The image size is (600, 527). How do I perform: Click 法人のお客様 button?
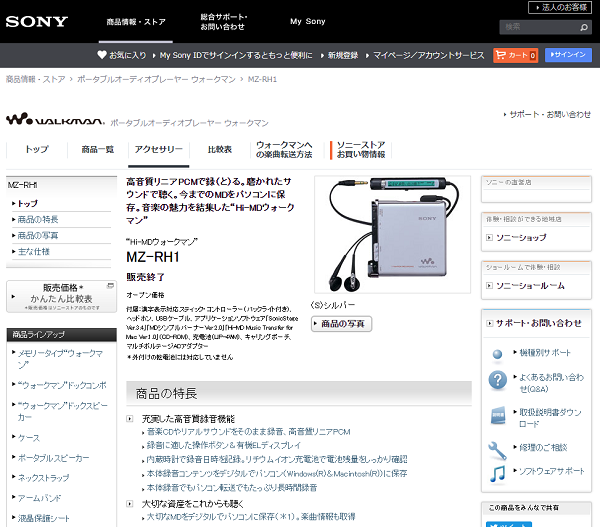click(x=560, y=8)
